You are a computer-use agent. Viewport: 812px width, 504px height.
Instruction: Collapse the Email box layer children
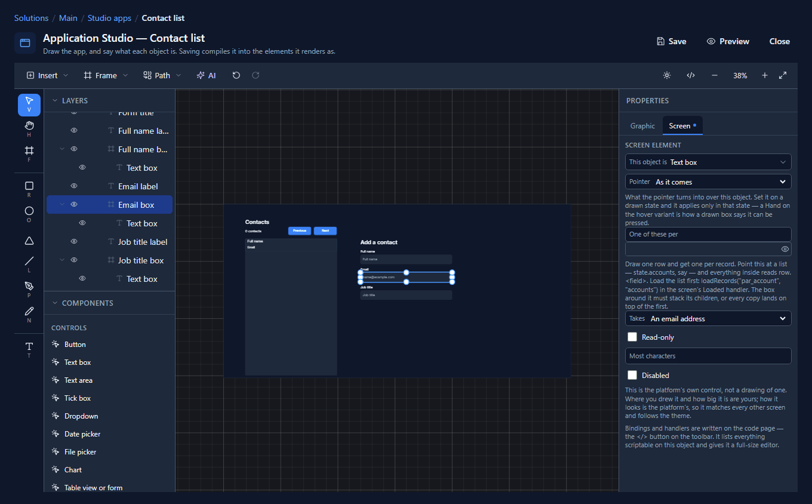(62, 204)
